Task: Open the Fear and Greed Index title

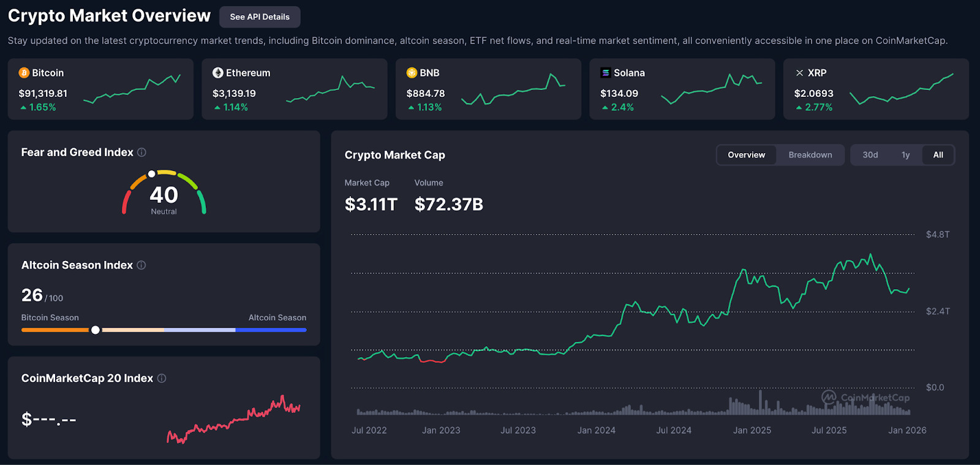Action: pos(77,153)
